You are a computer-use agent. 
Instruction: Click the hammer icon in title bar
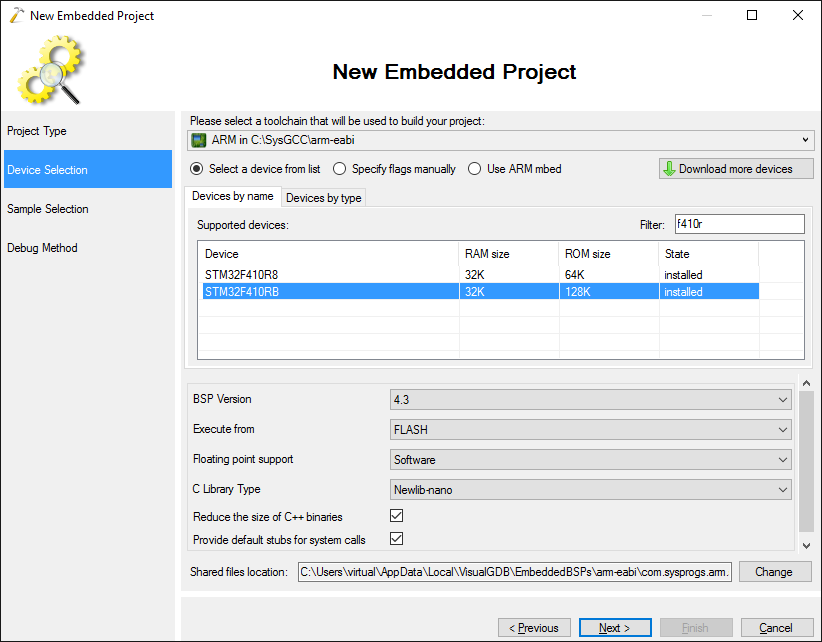(x=17, y=15)
